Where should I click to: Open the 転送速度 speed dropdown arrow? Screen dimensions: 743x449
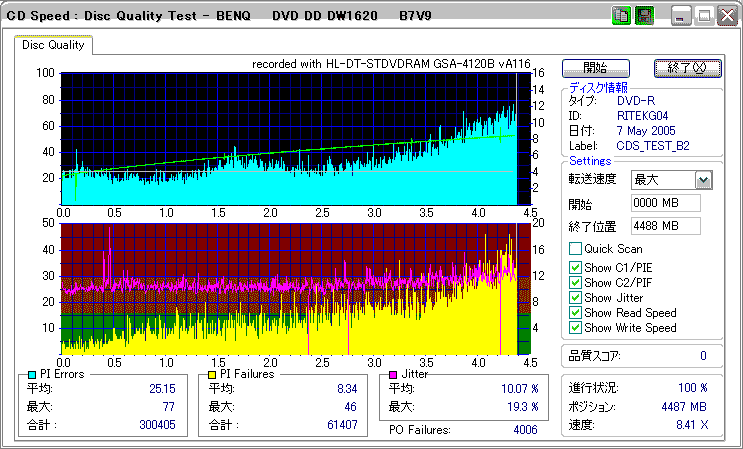[703, 180]
